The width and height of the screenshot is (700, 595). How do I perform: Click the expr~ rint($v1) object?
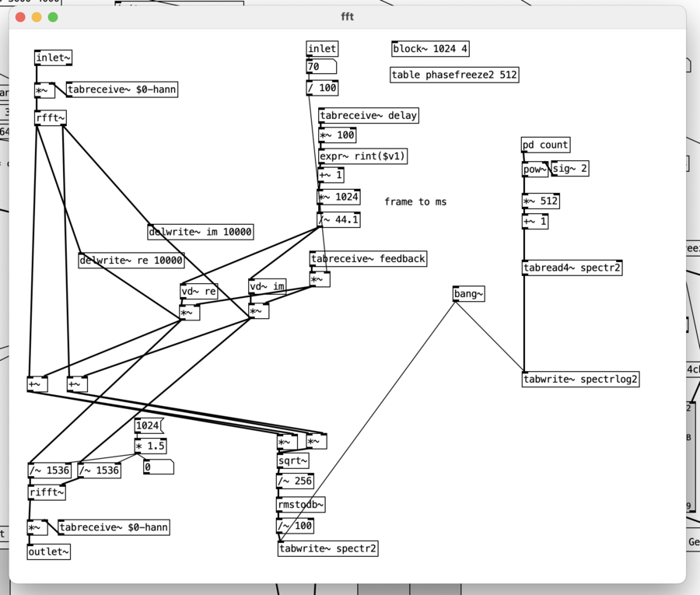[x=362, y=156]
